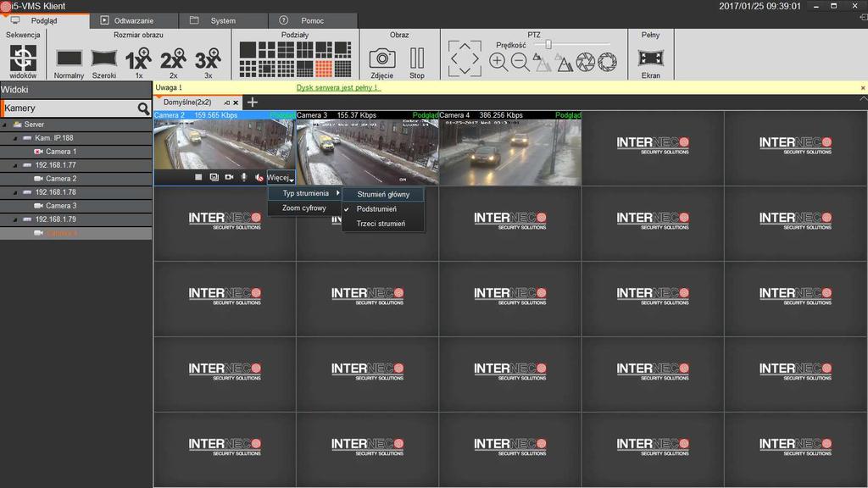This screenshot has width=868, height=488.
Task: Collapse the 192.168.1.77 node arrow
Action: (15, 165)
